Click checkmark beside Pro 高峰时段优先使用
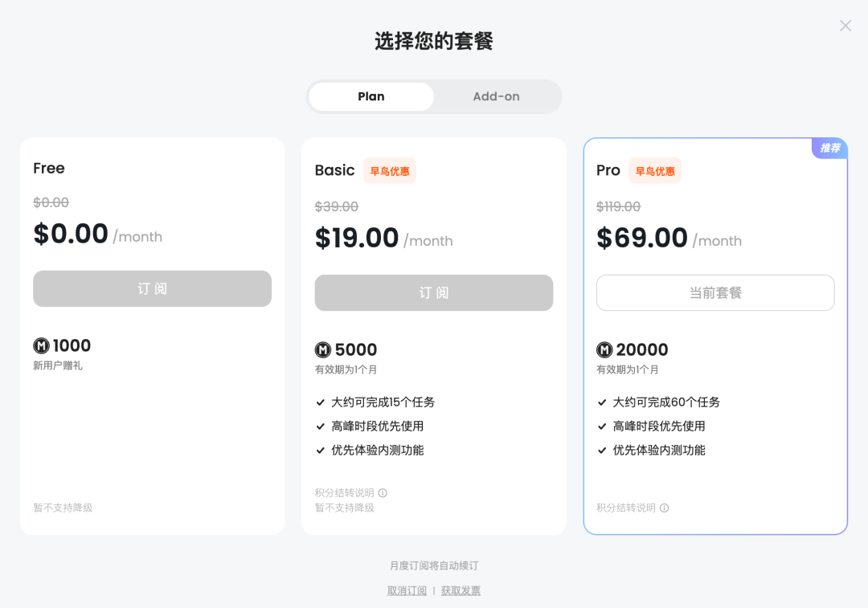The image size is (868, 608). pos(602,426)
